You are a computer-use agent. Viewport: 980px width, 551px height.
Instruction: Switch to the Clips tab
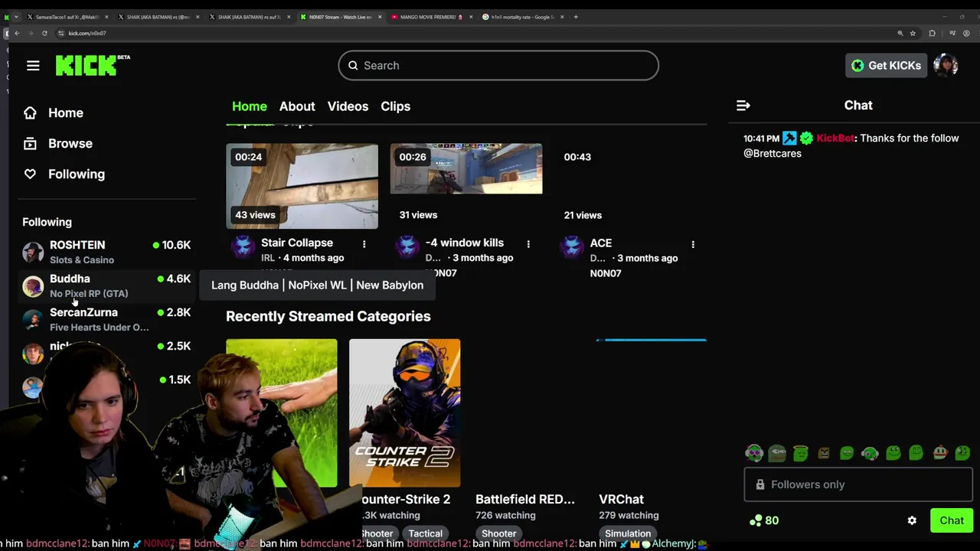[x=396, y=106]
